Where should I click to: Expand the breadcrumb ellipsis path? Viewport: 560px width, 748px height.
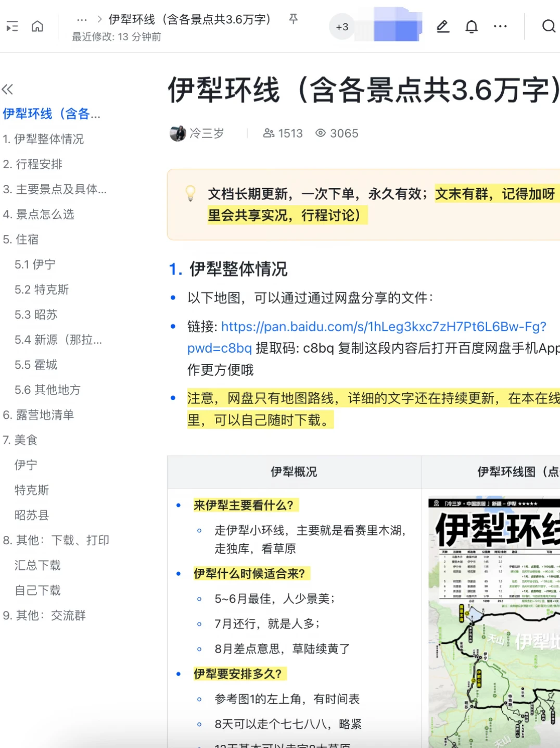click(x=82, y=20)
